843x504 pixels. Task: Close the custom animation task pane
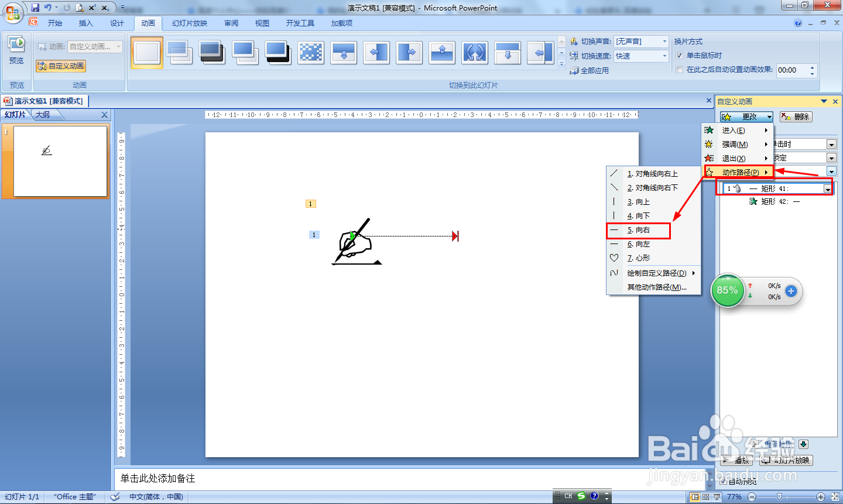pyautogui.click(x=835, y=101)
